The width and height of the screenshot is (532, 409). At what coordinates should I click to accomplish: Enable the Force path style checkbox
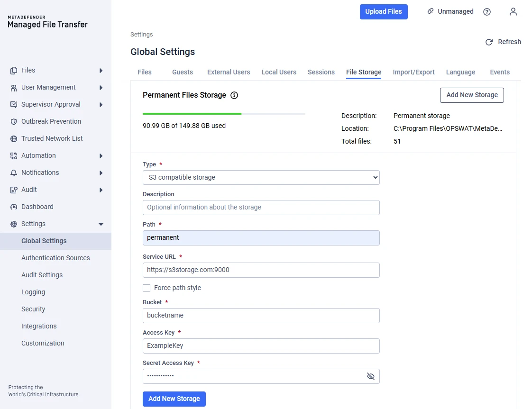click(x=147, y=288)
